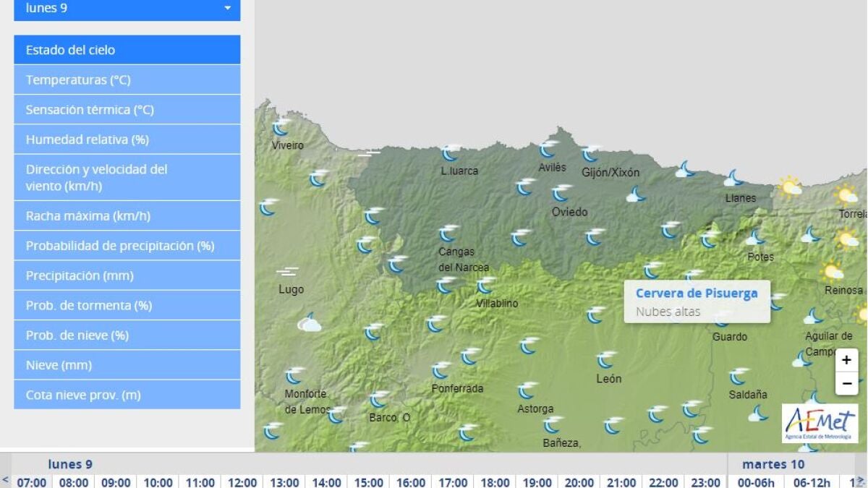Select the Estado del cielo layer
868x488 pixels.
(x=127, y=50)
